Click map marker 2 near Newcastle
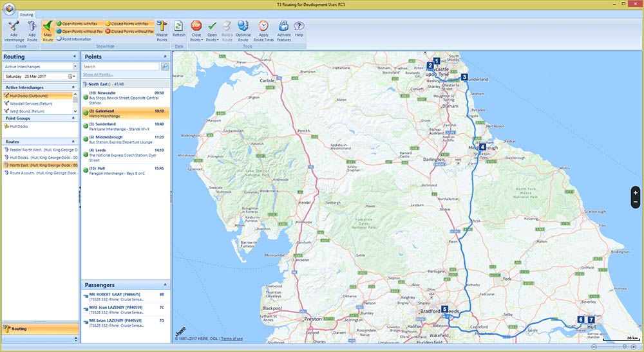This screenshot has height=352, width=644. coord(430,65)
